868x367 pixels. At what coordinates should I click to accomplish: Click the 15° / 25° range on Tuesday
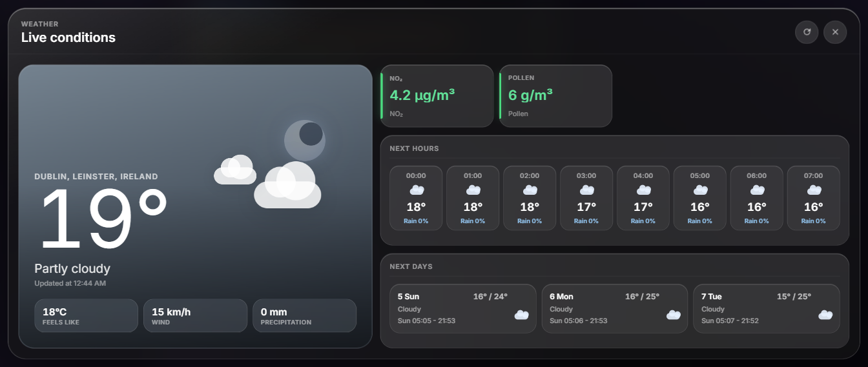pyautogui.click(x=794, y=297)
